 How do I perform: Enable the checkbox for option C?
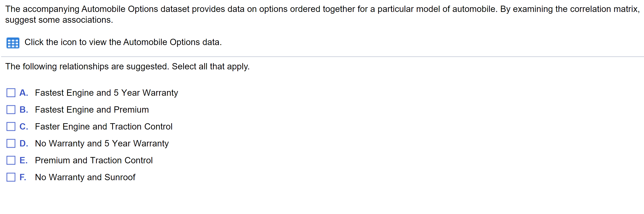tap(11, 127)
